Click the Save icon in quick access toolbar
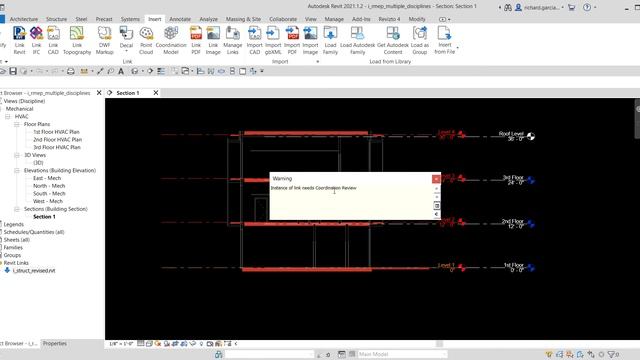The height and width of the screenshot is (360, 640). [x=13, y=71]
